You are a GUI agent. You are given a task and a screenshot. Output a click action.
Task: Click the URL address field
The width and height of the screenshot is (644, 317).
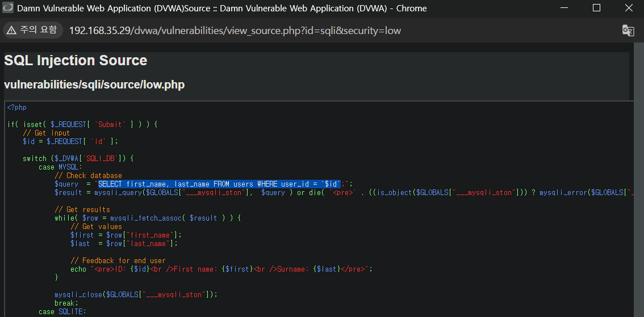235,31
